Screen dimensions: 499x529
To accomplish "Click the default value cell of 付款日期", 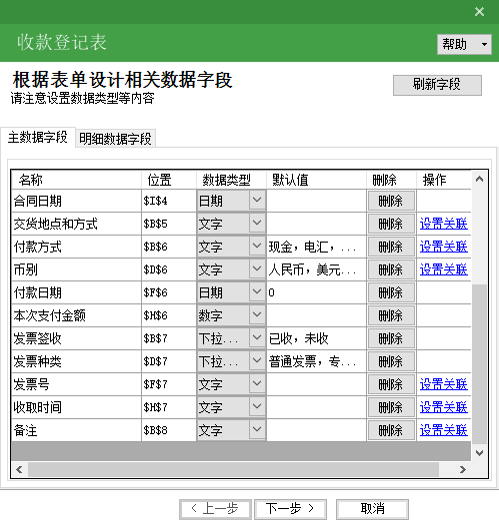I will point(316,293).
